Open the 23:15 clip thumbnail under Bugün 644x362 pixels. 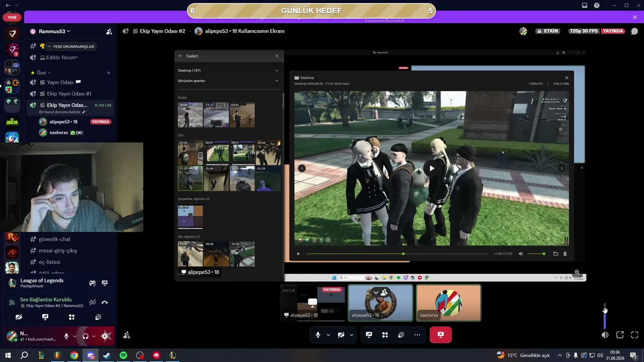pyautogui.click(x=216, y=115)
